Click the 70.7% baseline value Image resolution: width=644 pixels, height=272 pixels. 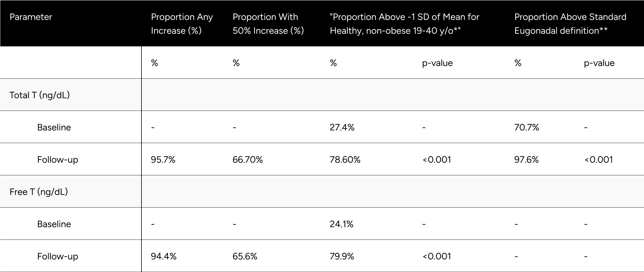pos(527,127)
